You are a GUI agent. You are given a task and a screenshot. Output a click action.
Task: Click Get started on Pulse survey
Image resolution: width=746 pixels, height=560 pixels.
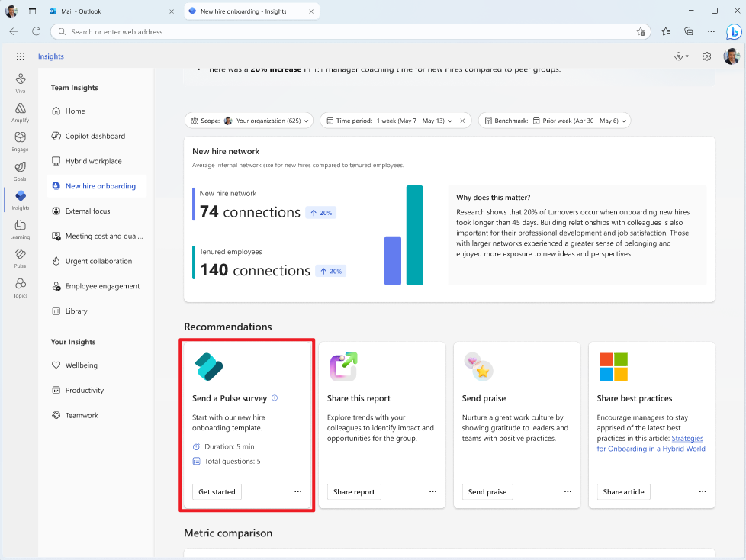(217, 491)
